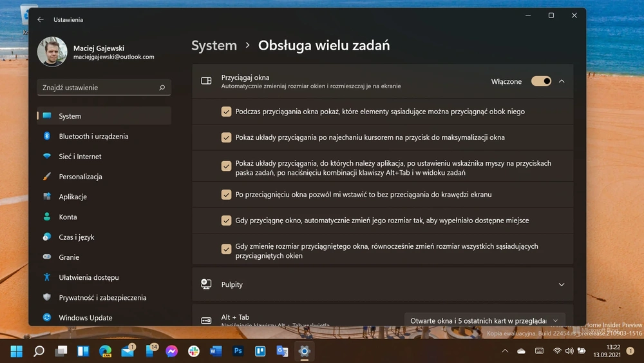Select System in the sidebar
The height and width of the screenshot is (363, 644).
(104, 116)
